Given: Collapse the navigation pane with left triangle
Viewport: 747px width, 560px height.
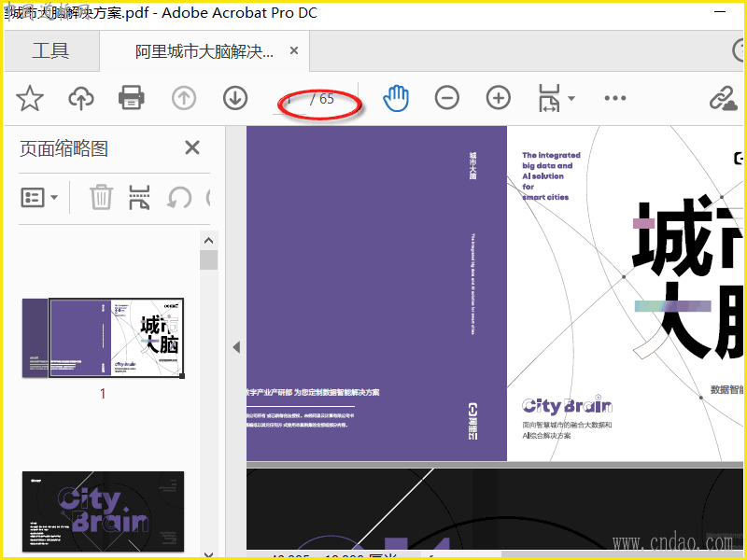Looking at the screenshot, I should (x=236, y=347).
